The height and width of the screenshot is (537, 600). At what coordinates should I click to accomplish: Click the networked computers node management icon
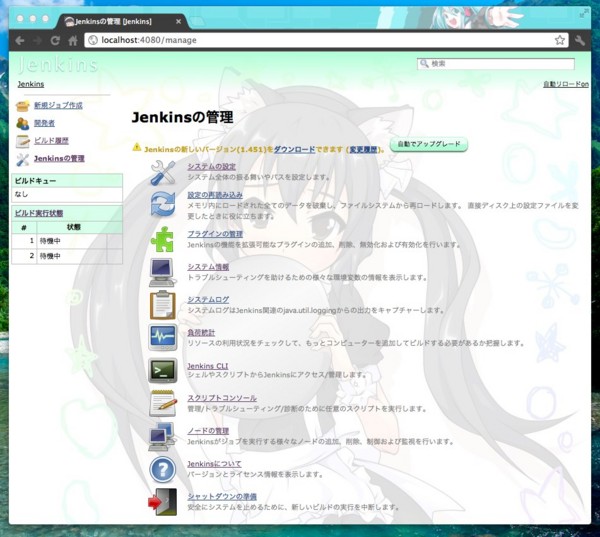click(x=162, y=436)
